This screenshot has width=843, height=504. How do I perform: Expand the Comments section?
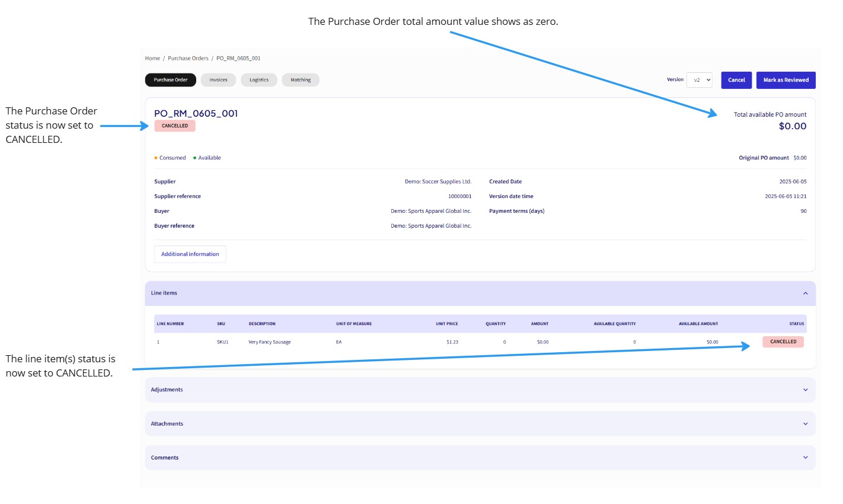[804, 457]
